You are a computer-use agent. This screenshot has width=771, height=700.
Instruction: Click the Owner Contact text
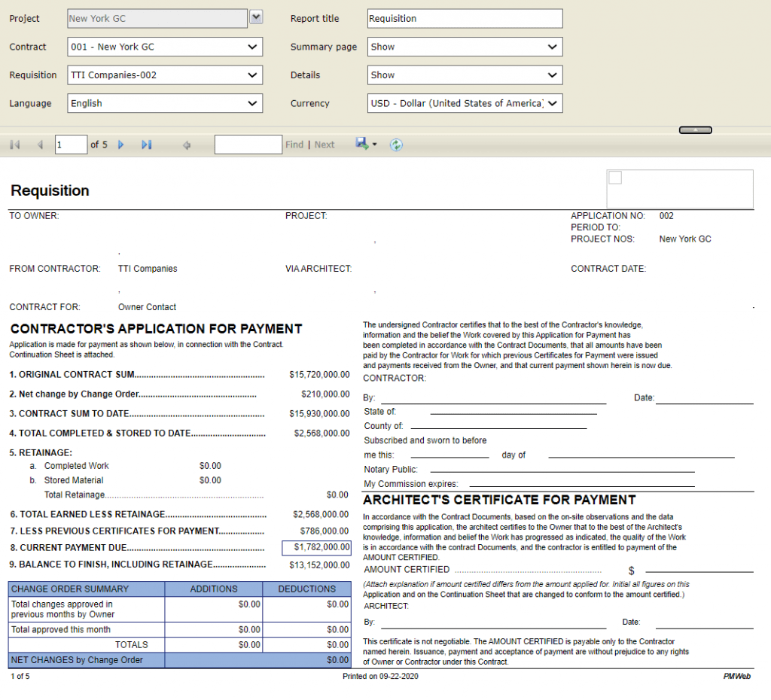pos(147,307)
